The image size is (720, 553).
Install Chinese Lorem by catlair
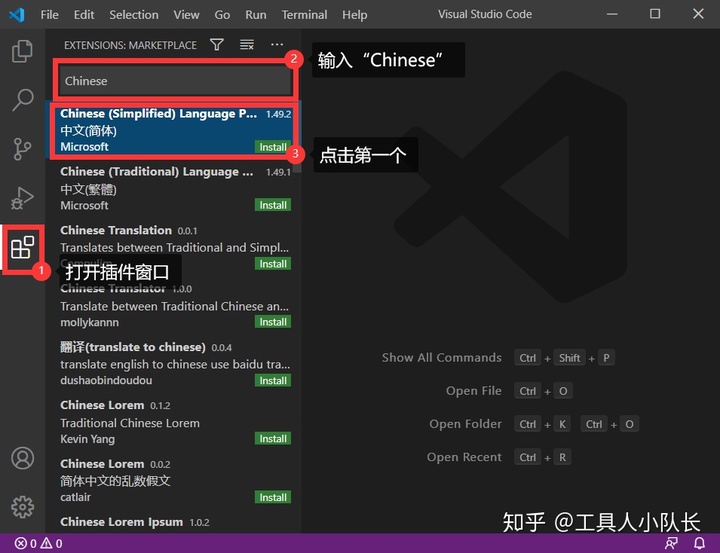pos(273,497)
